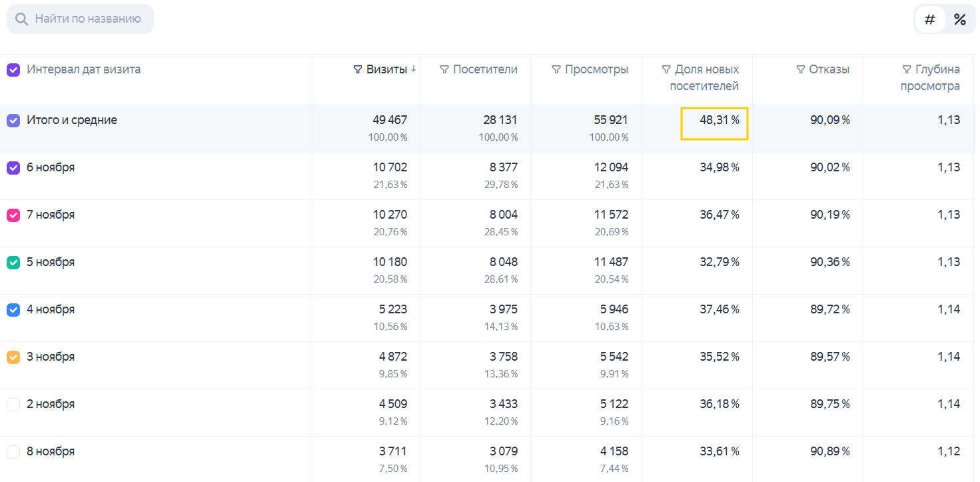Toggle the header select-all checkbox
Image resolution: width=980 pixels, height=482 pixels.
click(13, 69)
